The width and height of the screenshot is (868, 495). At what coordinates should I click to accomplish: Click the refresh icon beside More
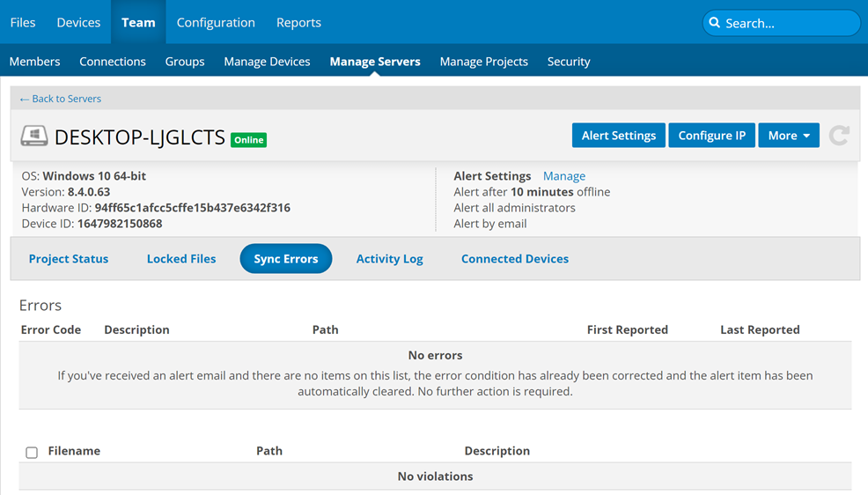point(839,136)
